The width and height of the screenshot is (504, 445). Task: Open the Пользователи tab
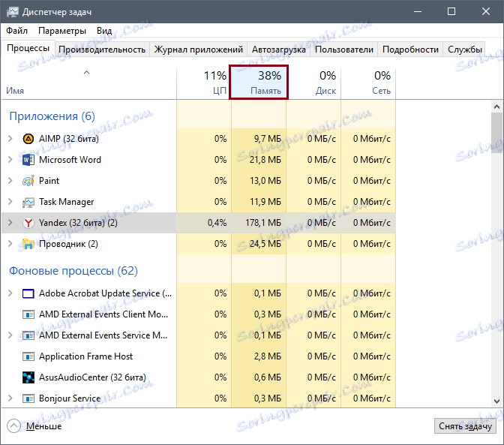344,50
